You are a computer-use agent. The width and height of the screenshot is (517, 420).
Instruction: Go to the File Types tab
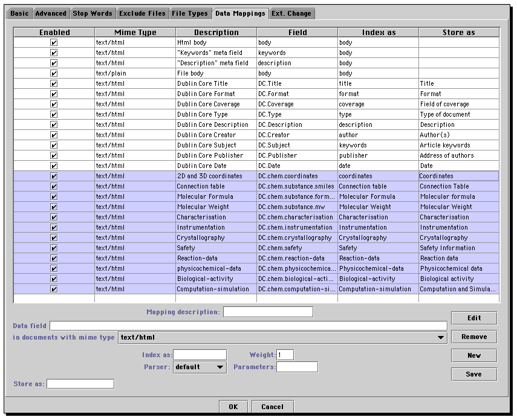tap(190, 13)
